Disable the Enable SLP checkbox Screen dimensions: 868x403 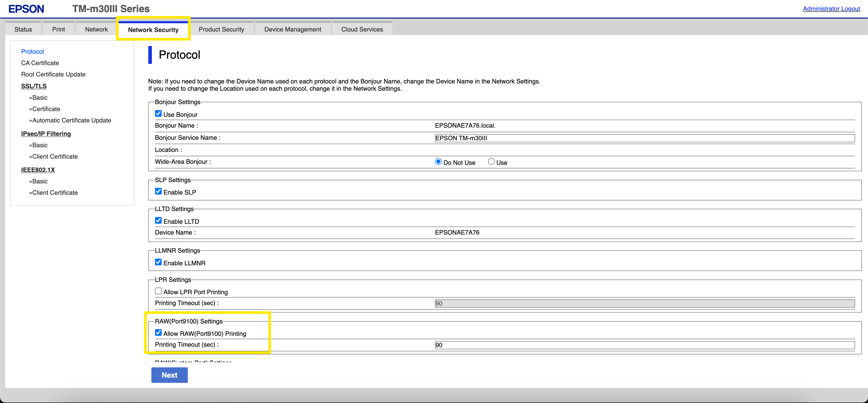[x=158, y=191]
